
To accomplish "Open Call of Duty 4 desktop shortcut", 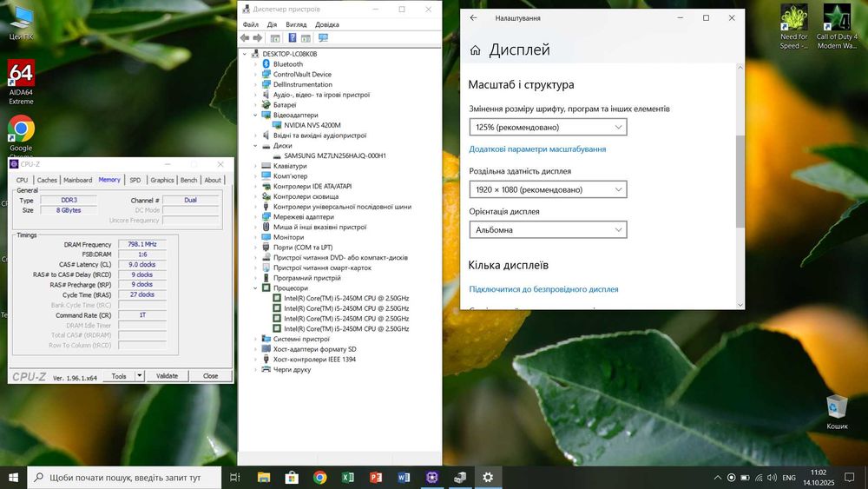I will click(x=837, y=27).
